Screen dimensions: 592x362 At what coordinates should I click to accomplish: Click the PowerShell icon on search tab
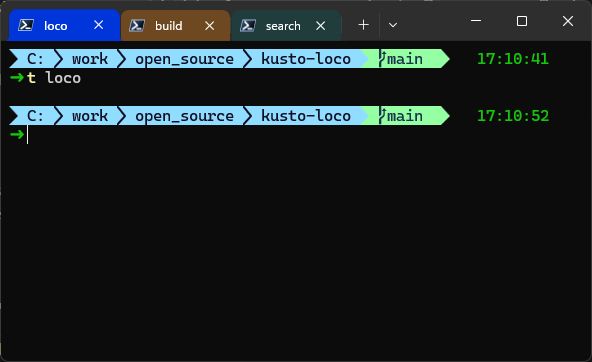248,25
